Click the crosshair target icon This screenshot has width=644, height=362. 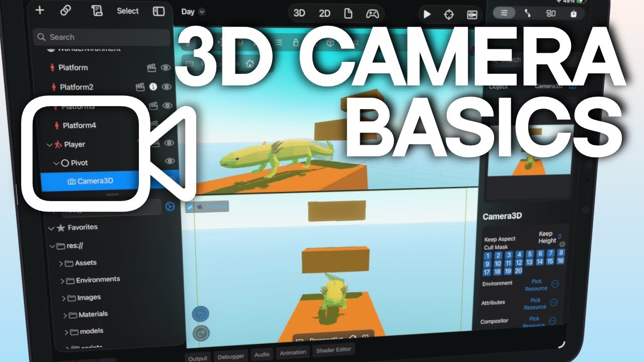pyautogui.click(x=449, y=15)
